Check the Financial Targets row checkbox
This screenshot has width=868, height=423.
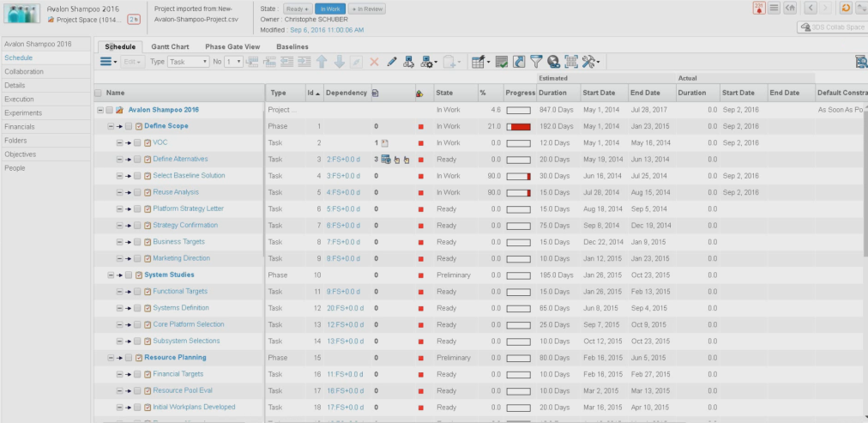[137, 374]
